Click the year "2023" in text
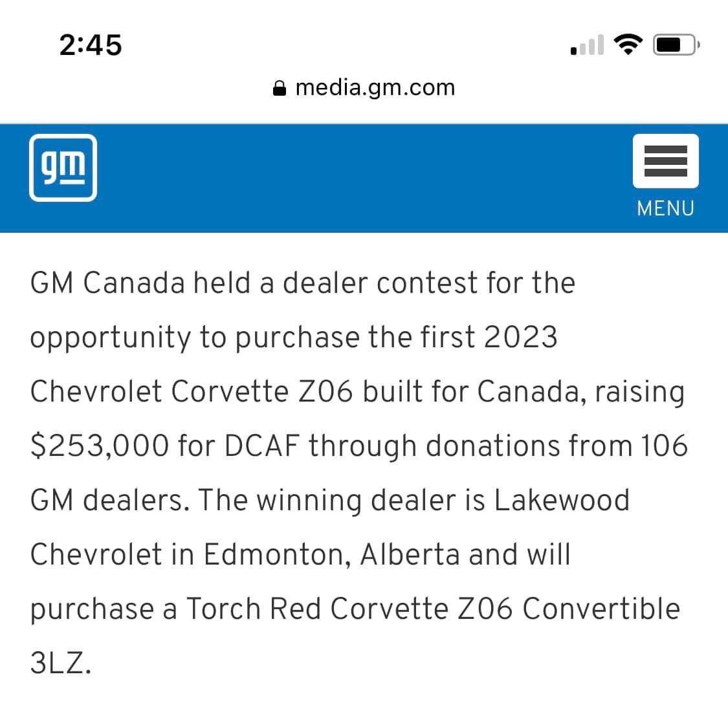The image size is (728, 714). [520, 337]
